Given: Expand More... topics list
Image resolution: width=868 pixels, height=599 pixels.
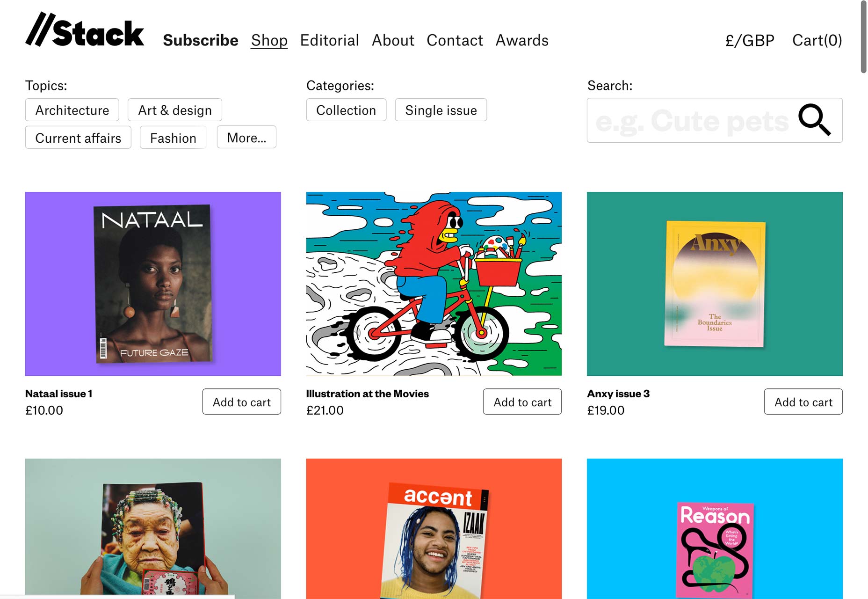Looking at the screenshot, I should point(246,138).
